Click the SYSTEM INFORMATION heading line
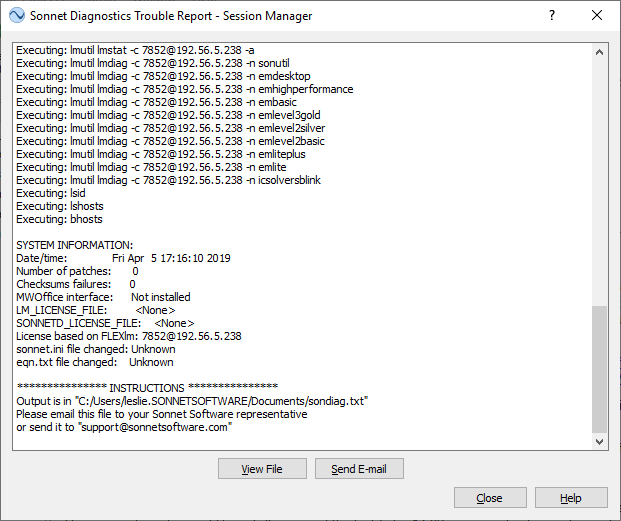Viewport: 621px width, 521px height. click(74, 245)
